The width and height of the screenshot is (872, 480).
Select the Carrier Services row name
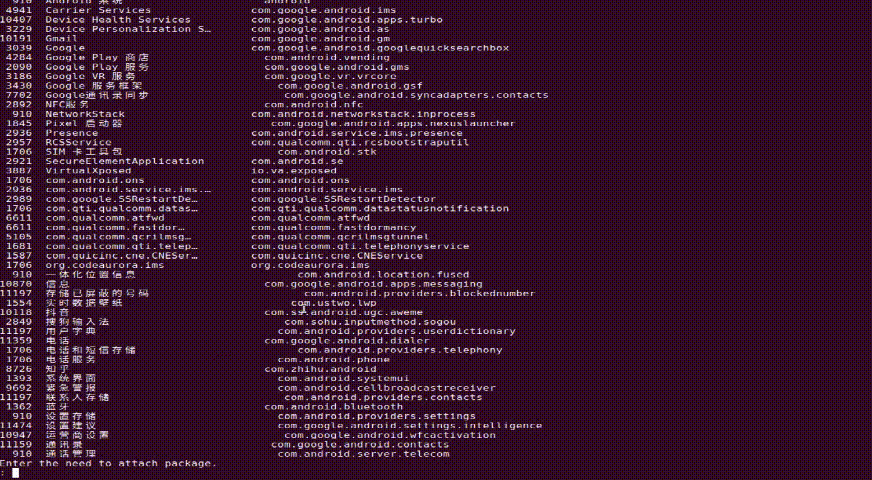click(x=98, y=10)
